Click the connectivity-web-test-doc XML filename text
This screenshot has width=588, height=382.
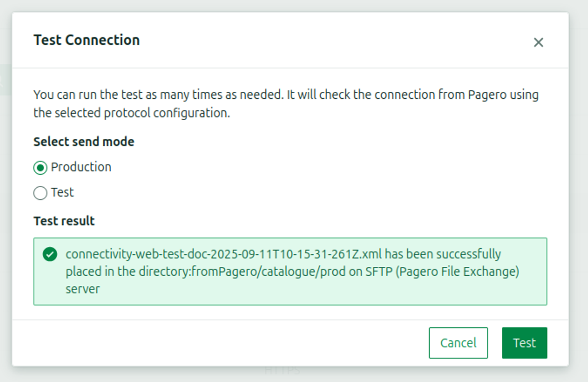(x=223, y=254)
